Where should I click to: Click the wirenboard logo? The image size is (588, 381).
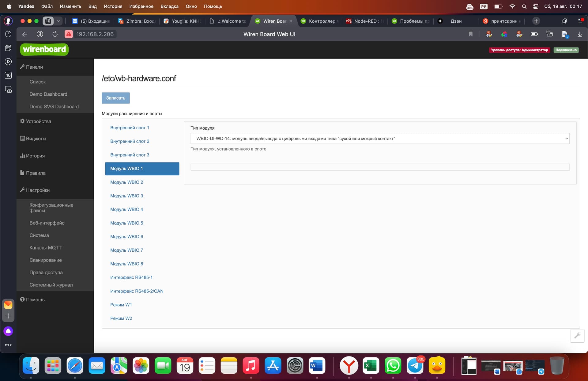pos(44,49)
